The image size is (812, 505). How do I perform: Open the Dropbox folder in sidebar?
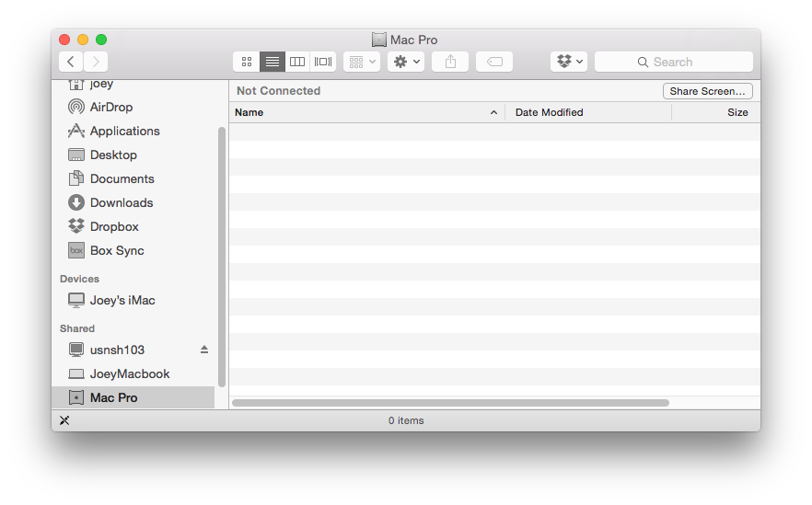(133, 226)
